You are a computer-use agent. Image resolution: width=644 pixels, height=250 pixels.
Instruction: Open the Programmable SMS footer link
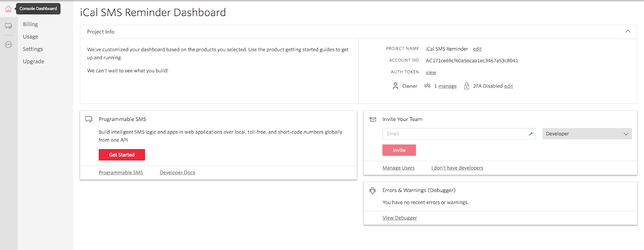pyautogui.click(x=121, y=172)
